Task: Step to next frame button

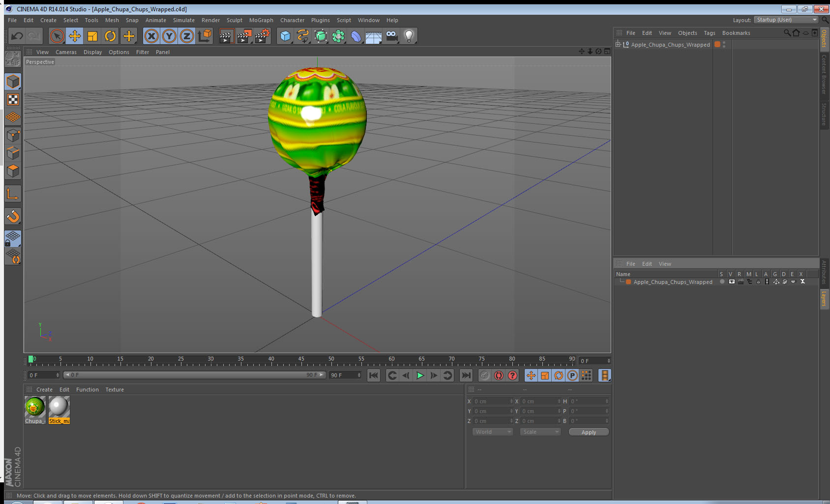Action: 434,375
